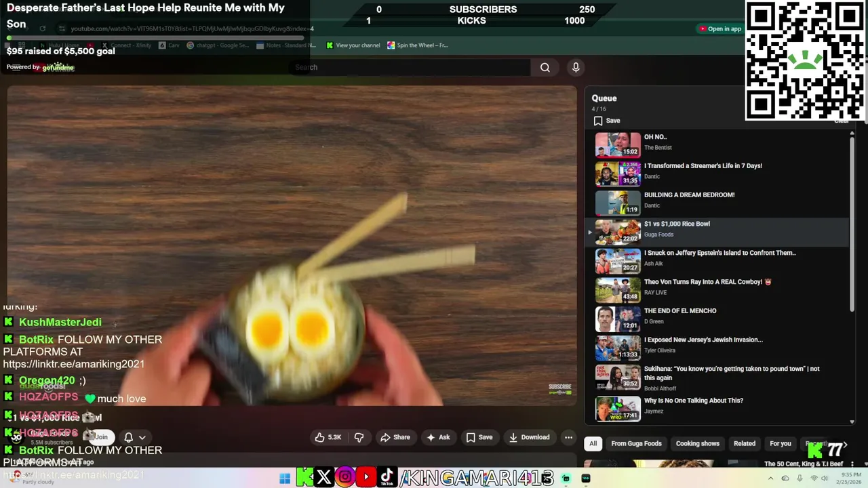The image size is (868, 488).
Task: Select the 'Cooking shows' filter chip
Action: pos(697,444)
